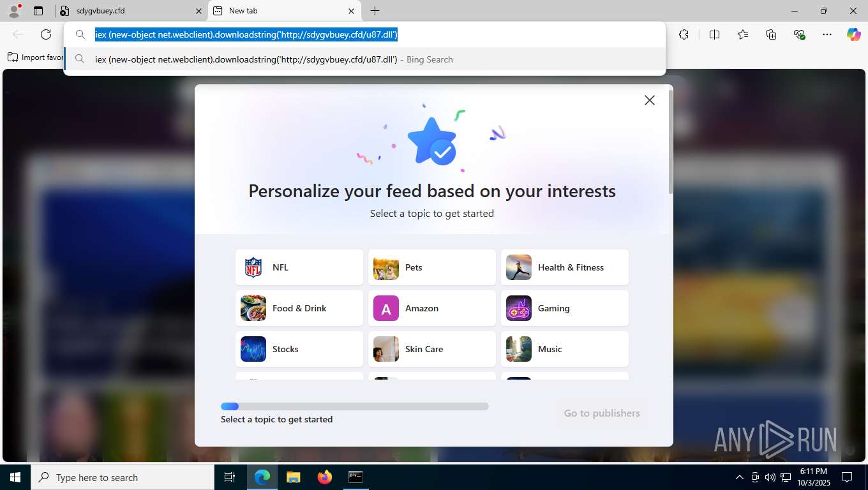The height and width of the screenshot is (490, 868).
Task: Open the Favorites star icon
Action: coord(743,34)
